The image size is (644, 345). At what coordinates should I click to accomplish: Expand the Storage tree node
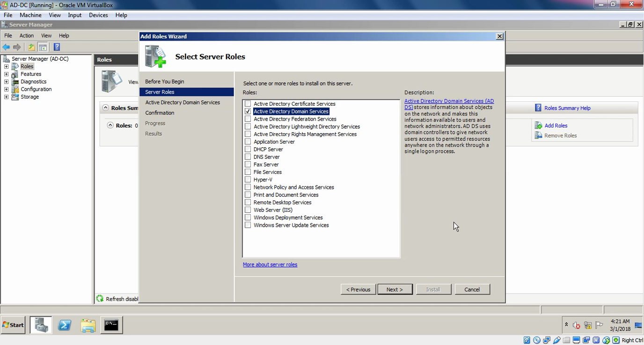6,97
